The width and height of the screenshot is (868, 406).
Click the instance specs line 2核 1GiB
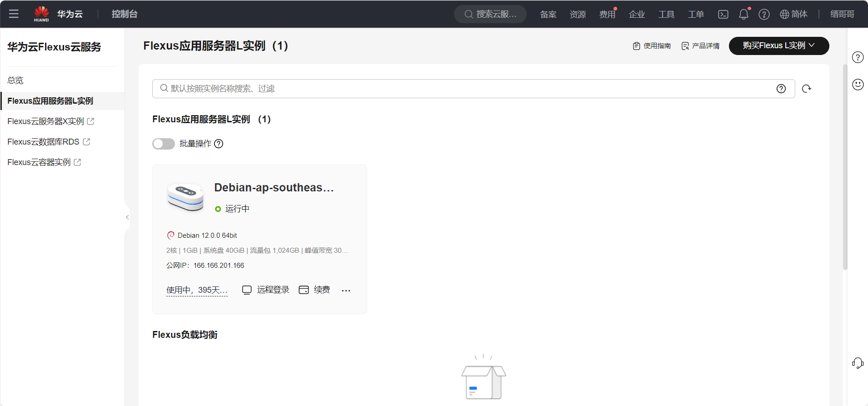tap(257, 251)
